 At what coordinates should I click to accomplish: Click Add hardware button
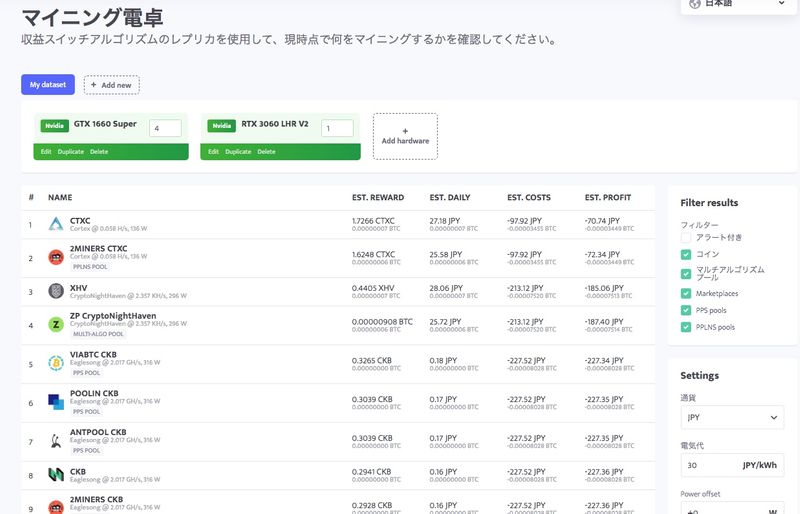(405, 136)
